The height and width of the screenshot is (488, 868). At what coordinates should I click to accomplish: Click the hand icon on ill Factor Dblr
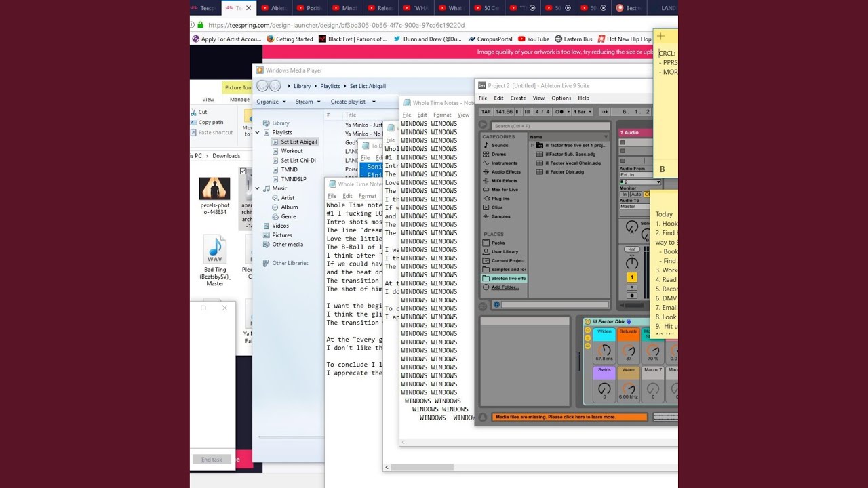pos(629,321)
